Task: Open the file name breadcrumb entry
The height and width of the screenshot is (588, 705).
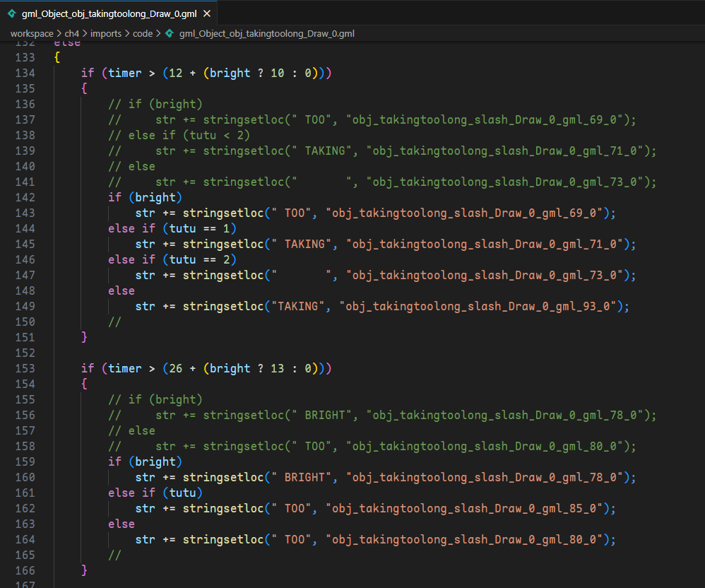Action: click(266, 34)
